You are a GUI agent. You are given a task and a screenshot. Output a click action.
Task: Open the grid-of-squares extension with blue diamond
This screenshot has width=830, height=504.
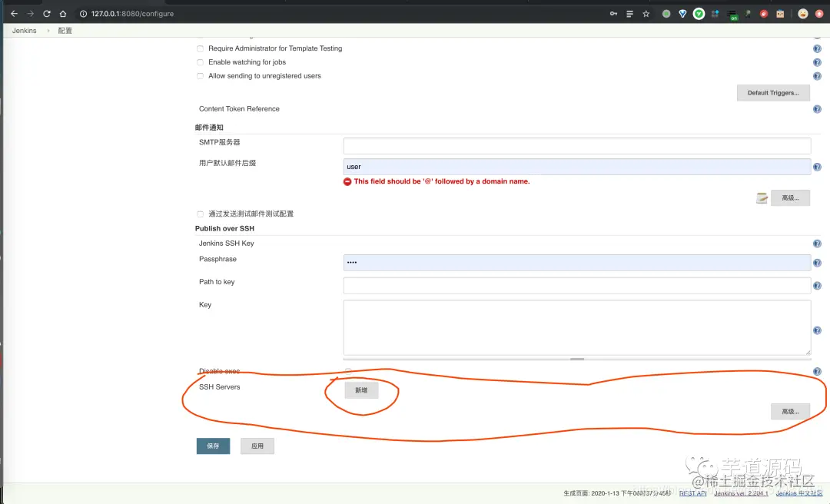(715, 14)
